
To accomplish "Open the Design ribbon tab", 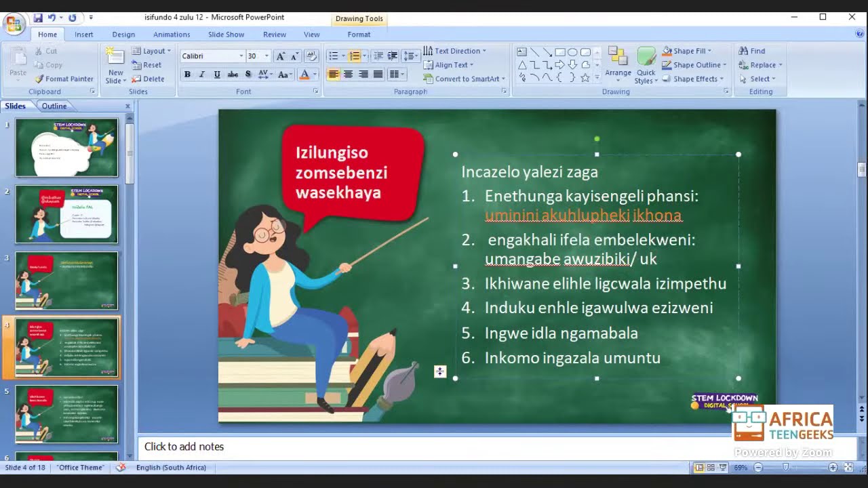I will (x=123, y=35).
